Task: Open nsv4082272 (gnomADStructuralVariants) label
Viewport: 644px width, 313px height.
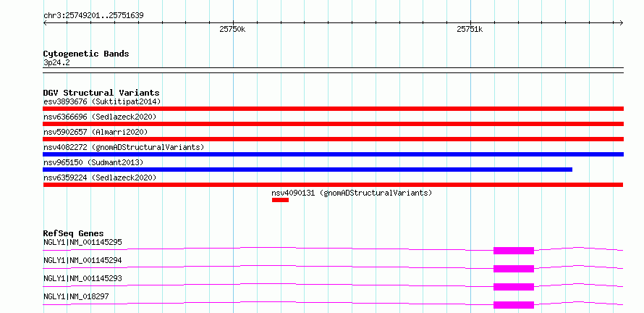Action: 124,147
